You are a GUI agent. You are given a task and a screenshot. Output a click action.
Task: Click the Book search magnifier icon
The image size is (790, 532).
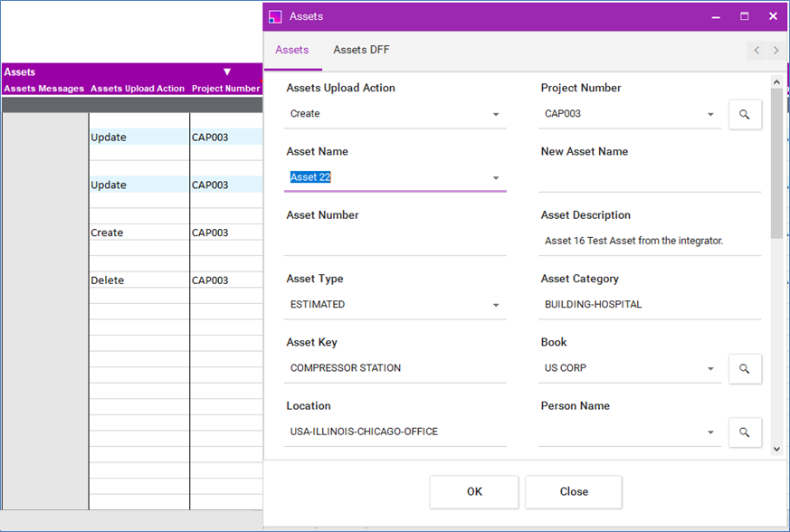[745, 369]
